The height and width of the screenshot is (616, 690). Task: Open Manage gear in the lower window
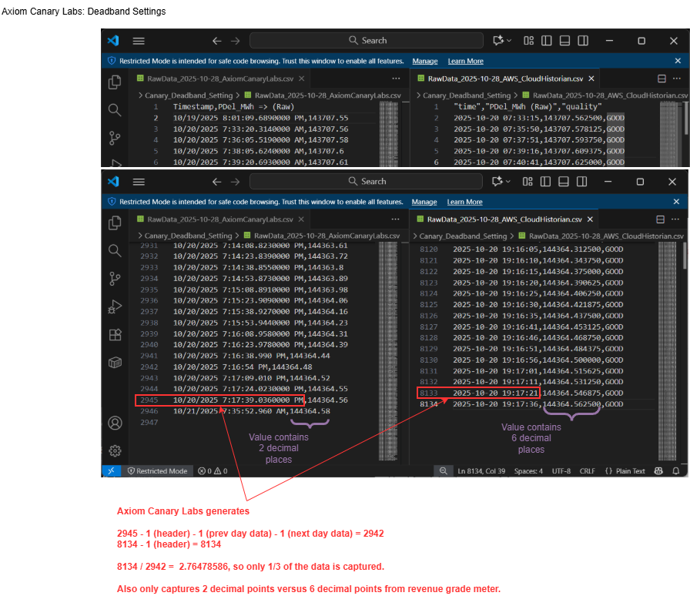click(x=115, y=451)
